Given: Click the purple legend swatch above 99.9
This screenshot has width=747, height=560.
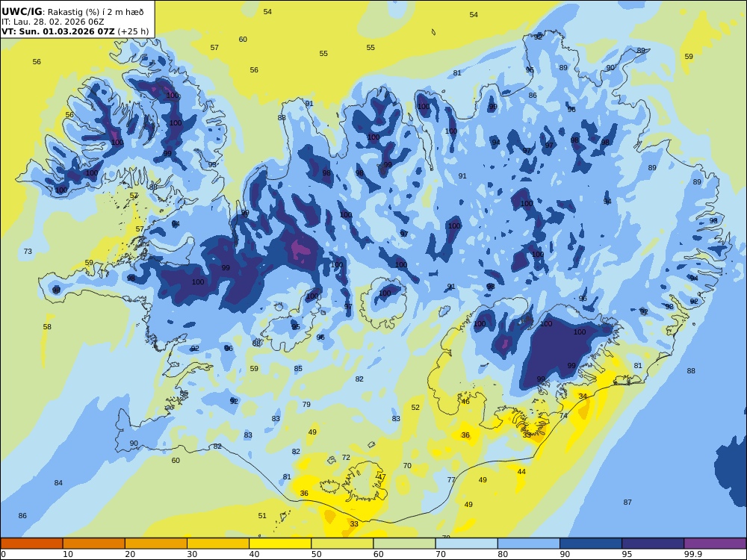Looking at the screenshot, I should (715, 544).
